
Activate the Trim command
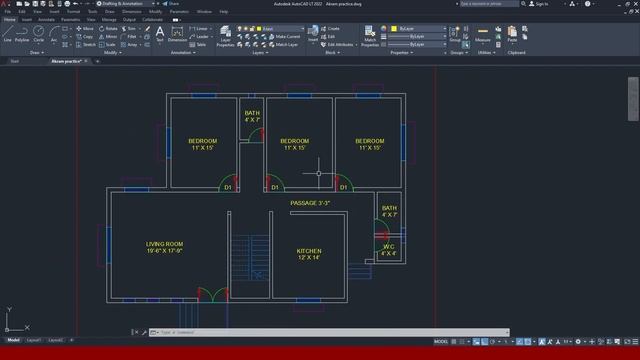[x=129, y=29]
